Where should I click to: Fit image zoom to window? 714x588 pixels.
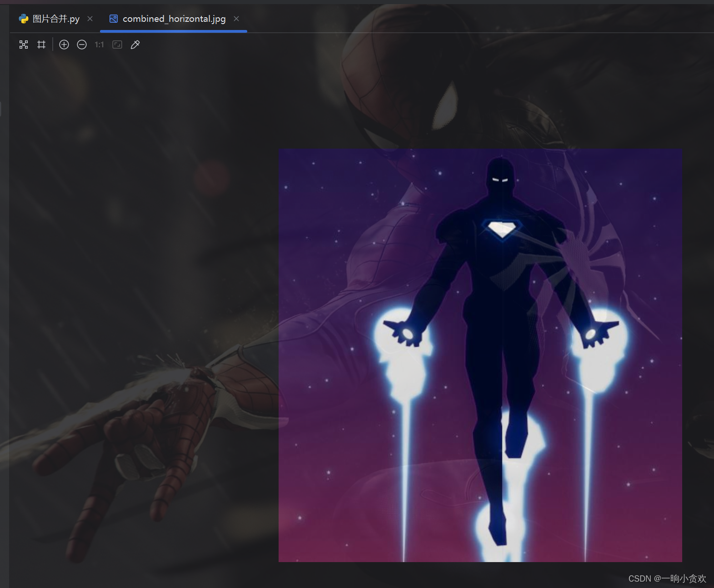pyautogui.click(x=117, y=45)
